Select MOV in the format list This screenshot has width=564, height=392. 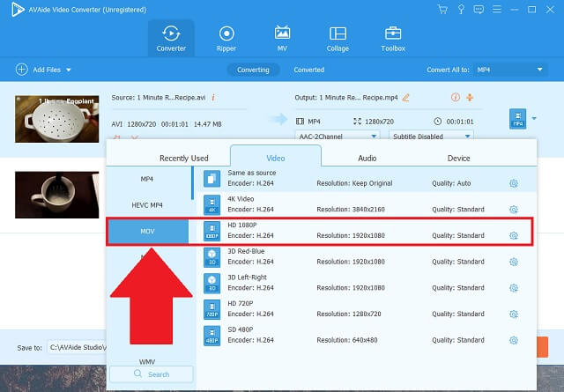[148, 232]
